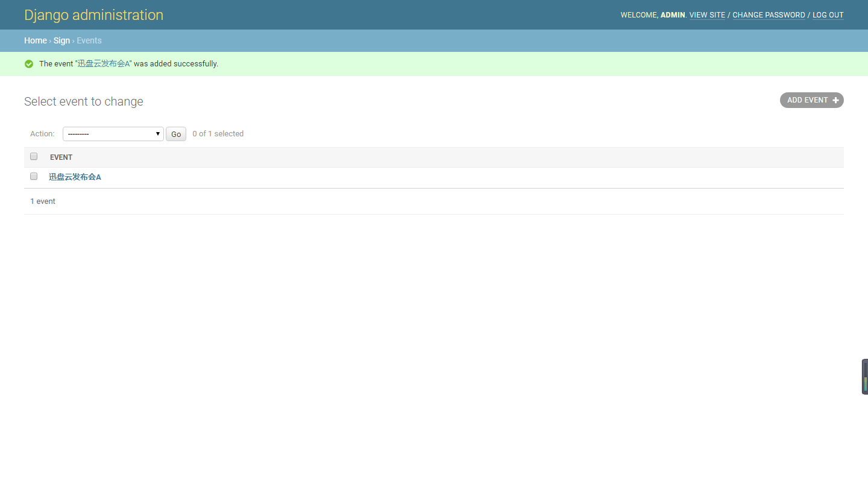Click the ADMIN username text

click(x=673, y=15)
